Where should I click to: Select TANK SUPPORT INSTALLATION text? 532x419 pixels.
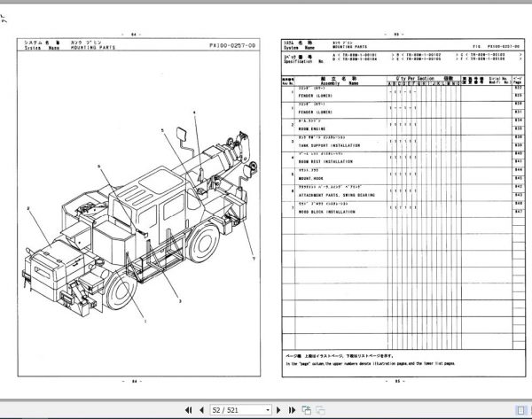[x=329, y=146]
